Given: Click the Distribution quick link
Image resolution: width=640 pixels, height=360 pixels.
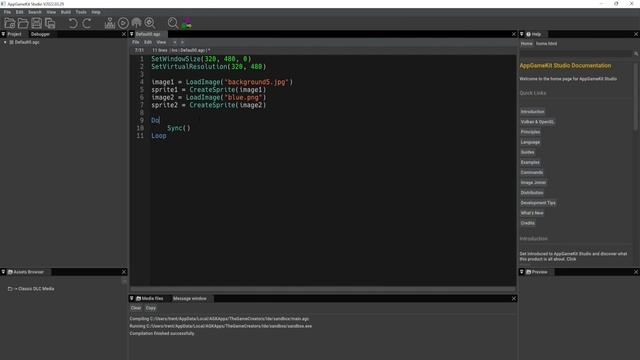Looking at the screenshot, I should pyautogui.click(x=532, y=193).
